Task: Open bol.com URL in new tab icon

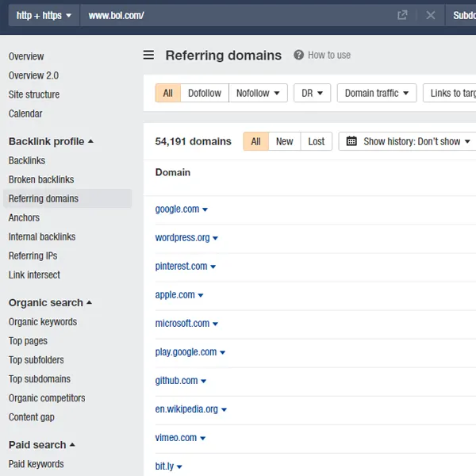Action: pyautogui.click(x=402, y=15)
